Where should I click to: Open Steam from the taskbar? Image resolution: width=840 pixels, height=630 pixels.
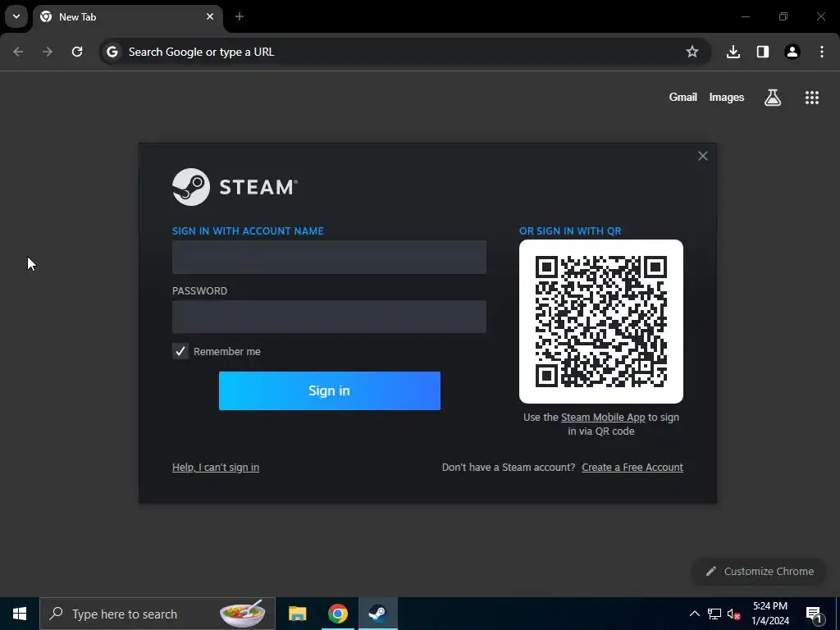(377, 614)
